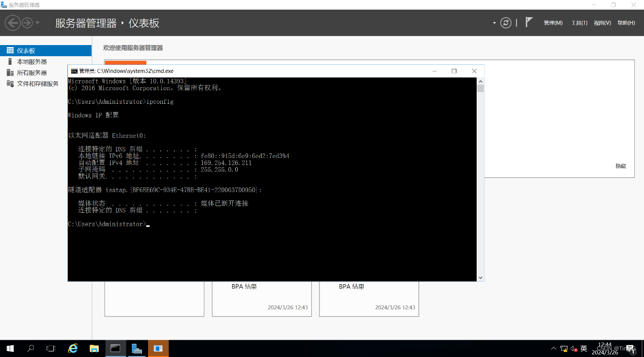Open Internet Explorer from the taskbar
644x357 pixels.
[x=73, y=348]
